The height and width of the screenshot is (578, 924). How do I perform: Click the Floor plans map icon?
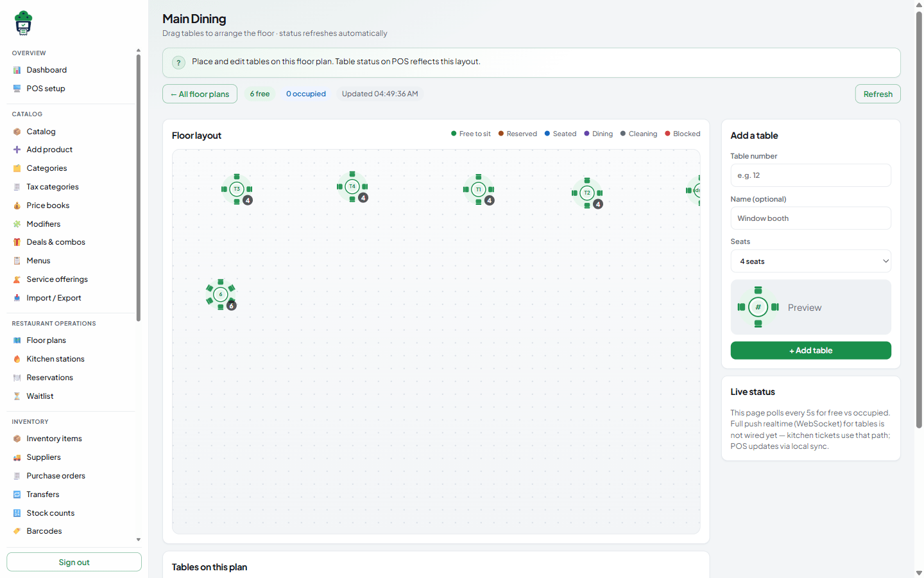17,340
